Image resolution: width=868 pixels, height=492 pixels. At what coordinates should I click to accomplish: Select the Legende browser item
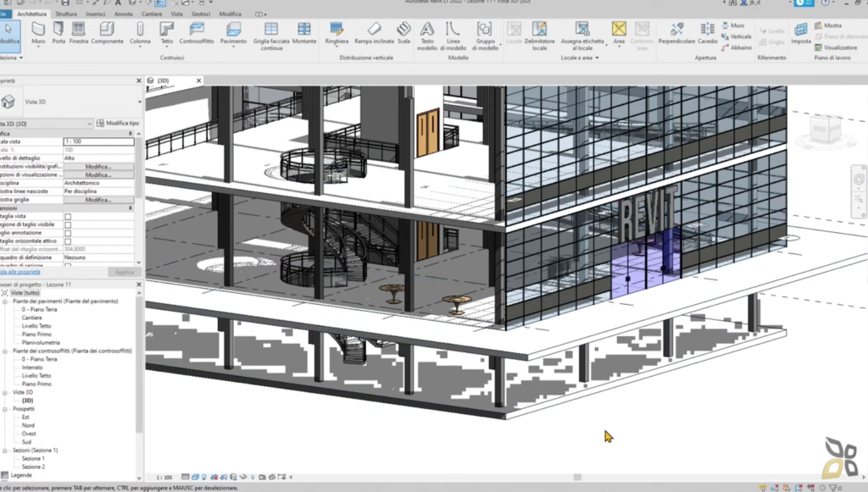pos(21,475)
